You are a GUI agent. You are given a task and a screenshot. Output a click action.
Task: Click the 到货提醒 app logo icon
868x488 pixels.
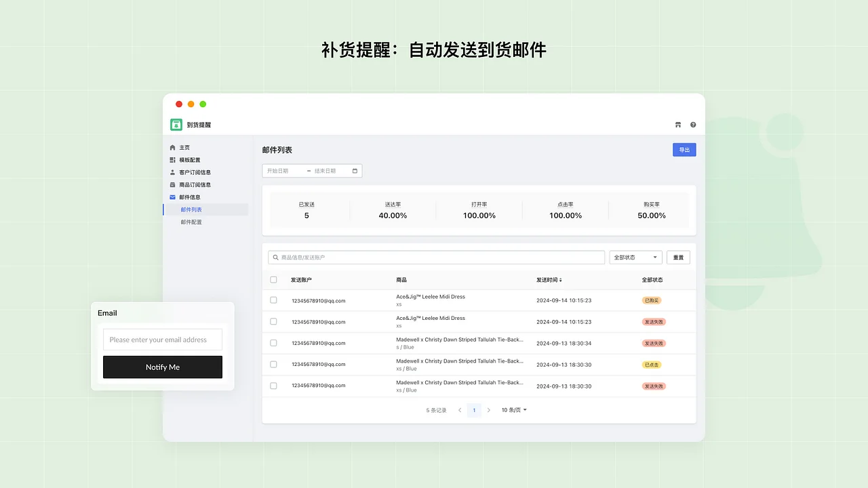176,125
